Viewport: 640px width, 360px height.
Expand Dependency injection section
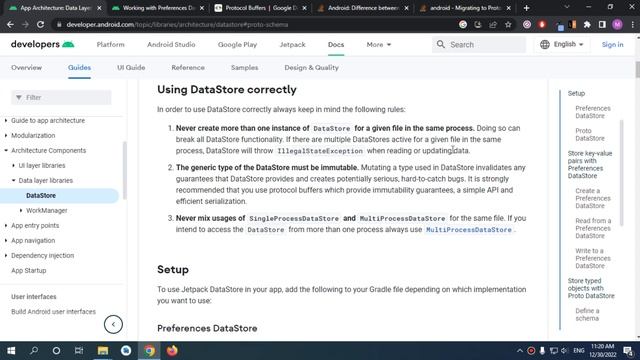[6, 256]
